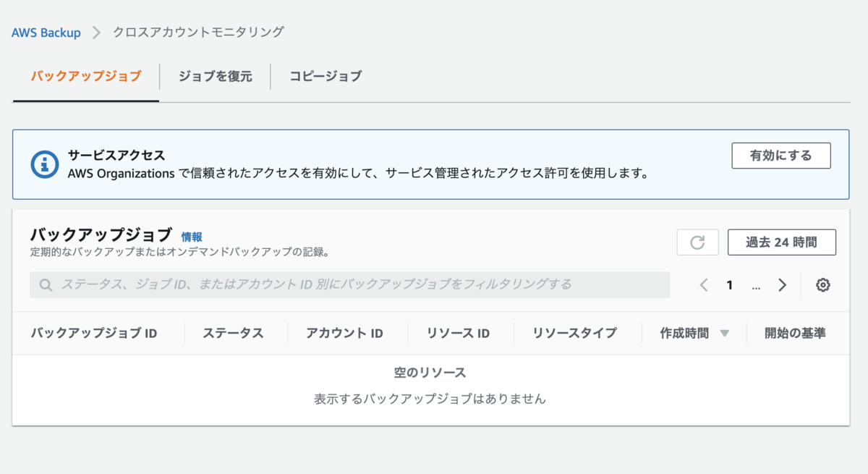Toggle sort arrow next to 作成時間
The width and height of the screenshot is (868, 474).
click(x=724, y=334)
